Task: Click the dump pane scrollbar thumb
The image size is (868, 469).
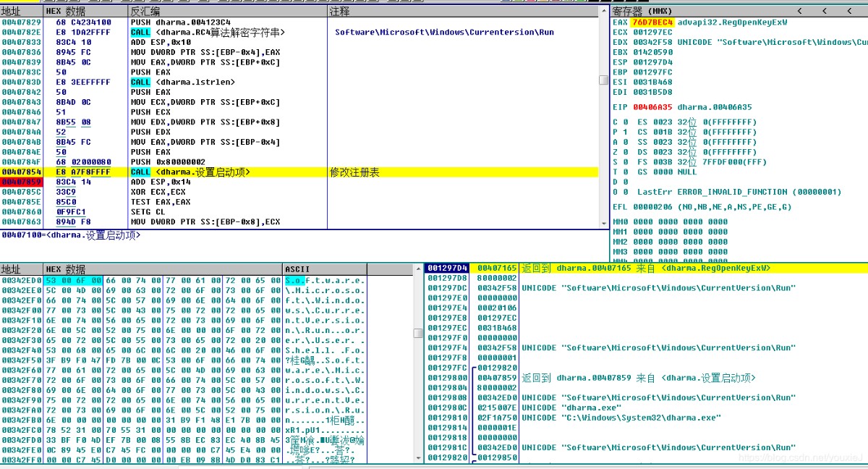Action: 418,333
